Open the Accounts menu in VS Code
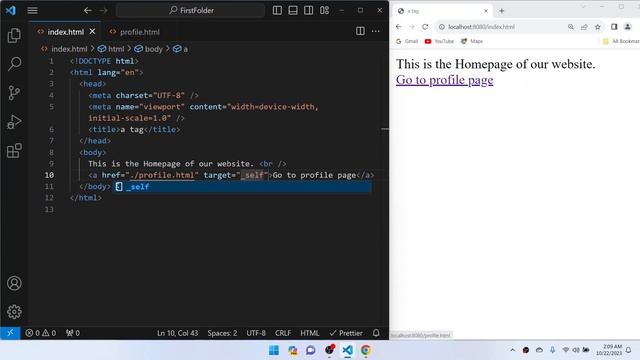640x360 pixels. (14, 283)
